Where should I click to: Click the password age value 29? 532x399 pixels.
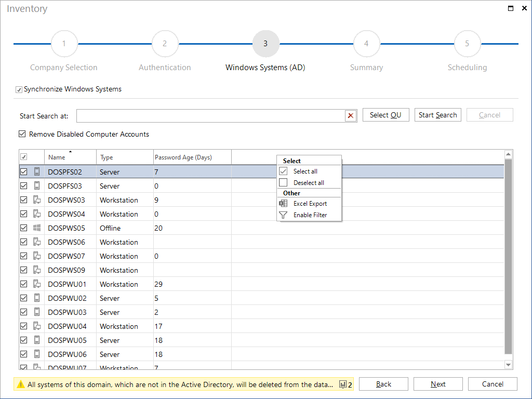[158, 284]
